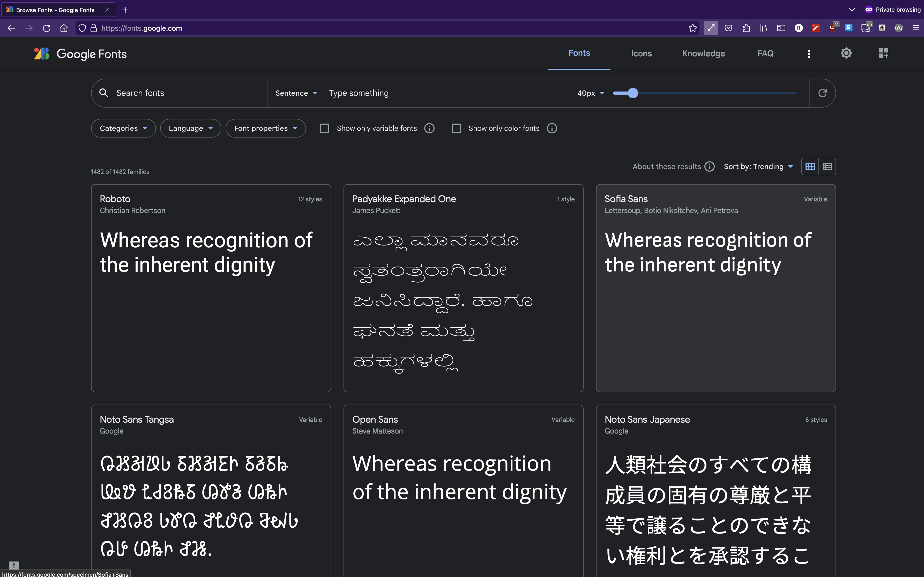The height and width of the screenshot is (577, 924).
Task: Click the James Puckett designer name
Action: (376, 210)
